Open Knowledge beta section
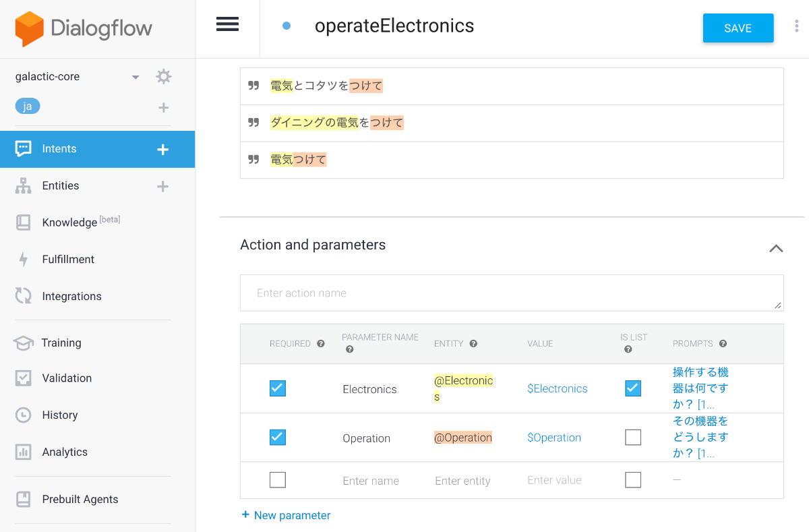Image resolution: width=809 pixels, height=532 pixels. pos(81,222)
